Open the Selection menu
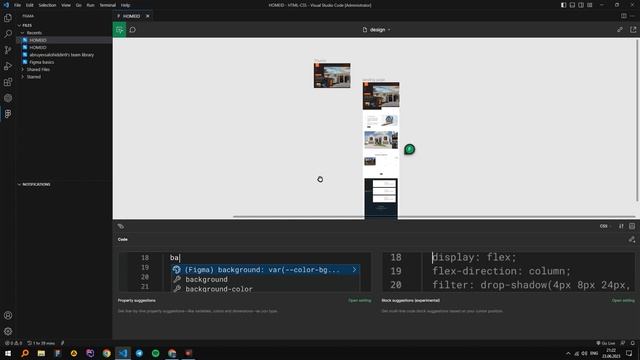The height and width of the screenshot is (360, 640). coord(47,5)
